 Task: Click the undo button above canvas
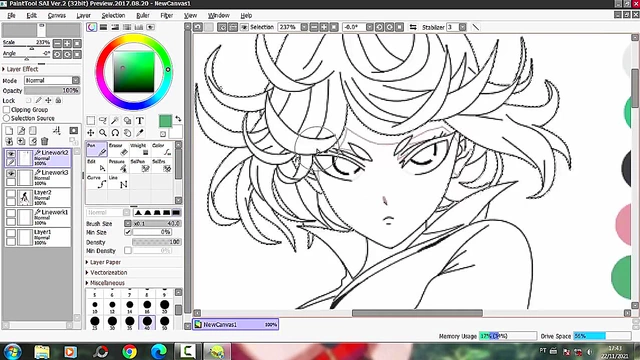198,27
